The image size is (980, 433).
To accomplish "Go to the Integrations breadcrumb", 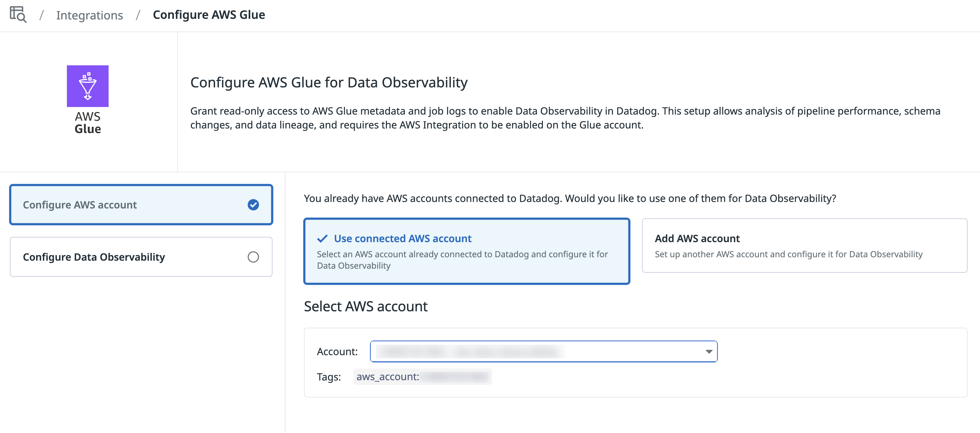I will pos(89,15).
